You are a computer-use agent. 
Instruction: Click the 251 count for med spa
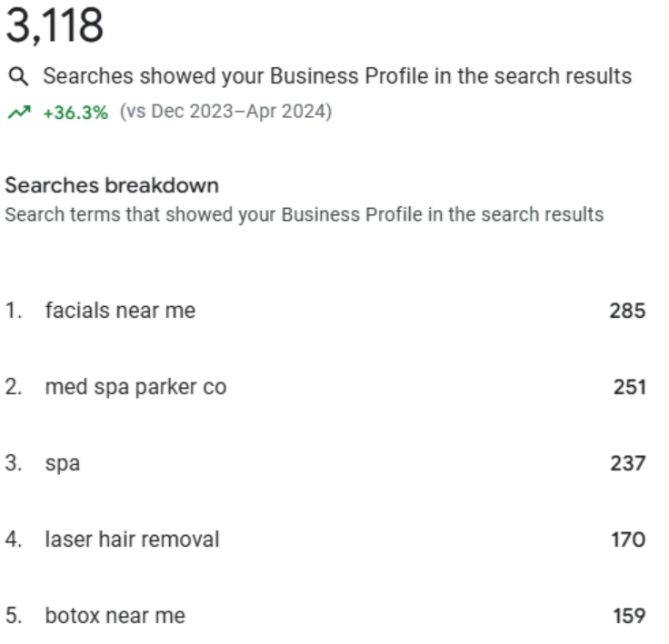[x=629, y=387]
